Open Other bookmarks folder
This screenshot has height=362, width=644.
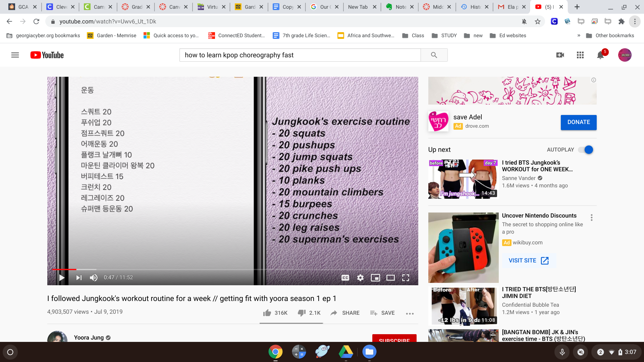click(610, 36)
